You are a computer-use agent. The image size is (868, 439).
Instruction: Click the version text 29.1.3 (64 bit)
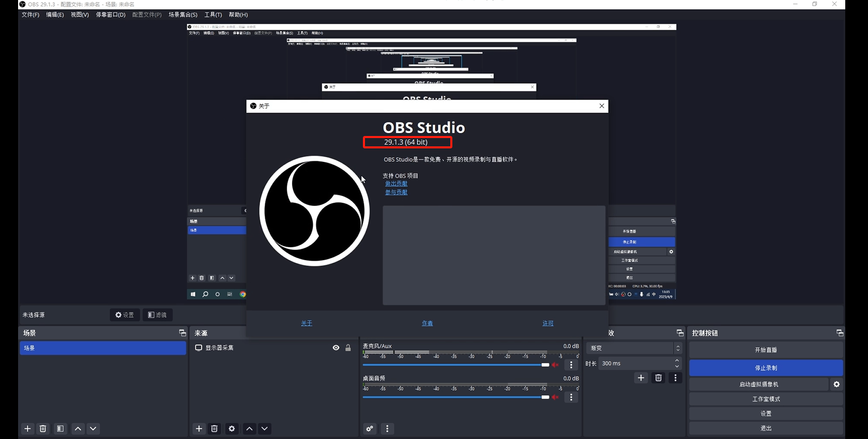406,142
